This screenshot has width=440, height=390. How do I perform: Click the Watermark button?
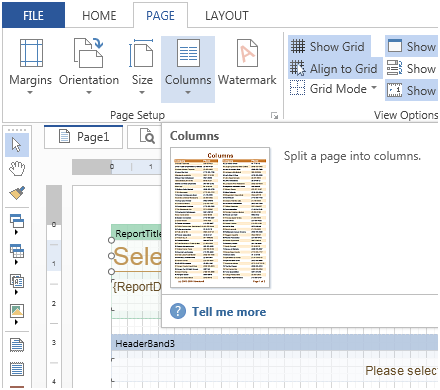coord(247,63)
